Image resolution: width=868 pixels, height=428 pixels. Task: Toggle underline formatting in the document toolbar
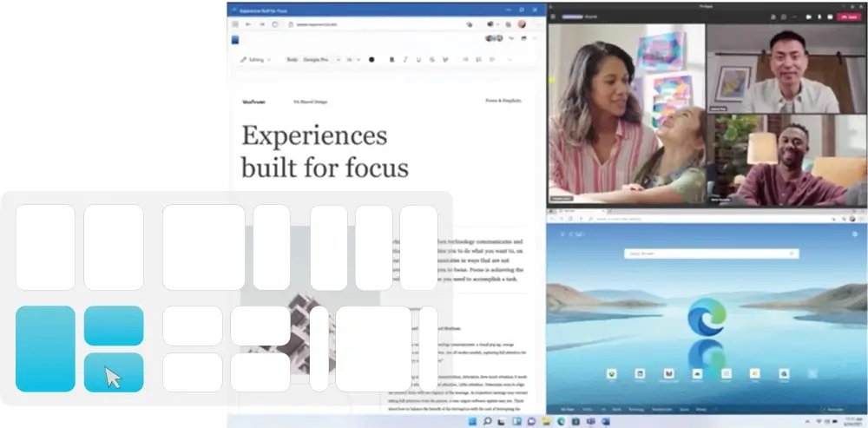point(418,59)
